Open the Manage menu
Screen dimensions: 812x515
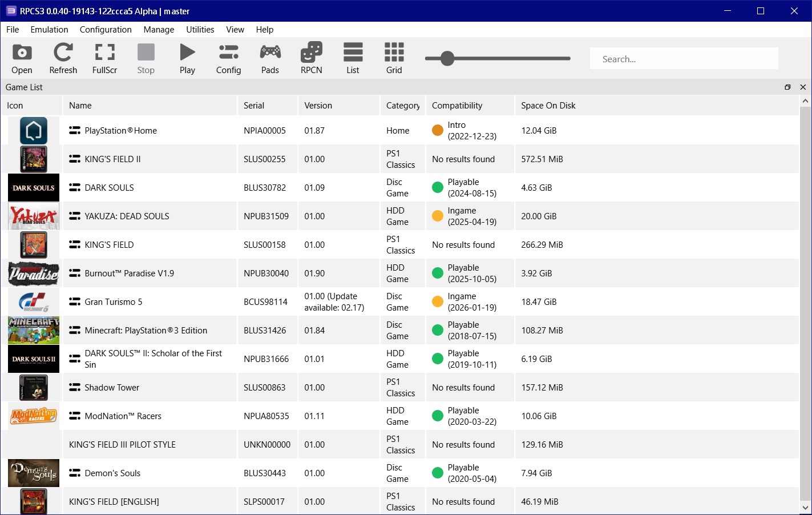(x=159, y=30)
